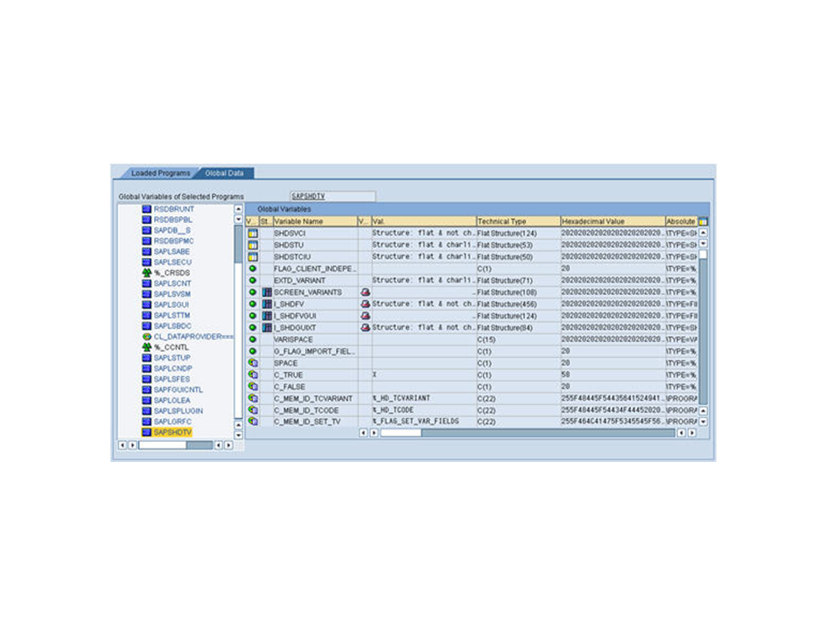
Task: Click the change-value icon in I_SHDFV row
Action: (365, 304)
